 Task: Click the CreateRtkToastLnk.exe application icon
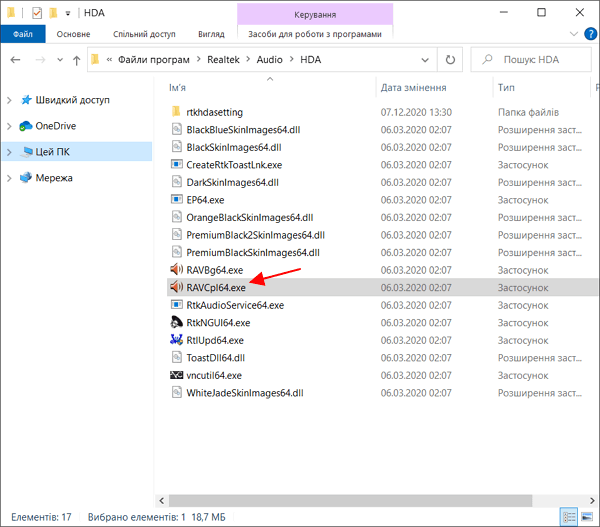tap(176, 165)
